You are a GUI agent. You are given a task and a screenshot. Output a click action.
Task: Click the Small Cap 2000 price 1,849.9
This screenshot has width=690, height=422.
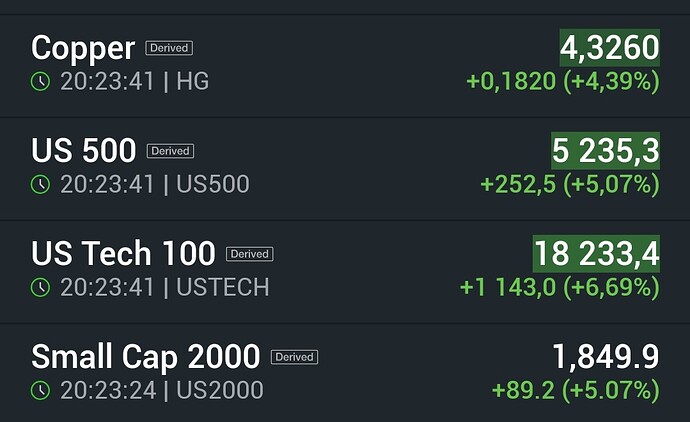[606, 356]
